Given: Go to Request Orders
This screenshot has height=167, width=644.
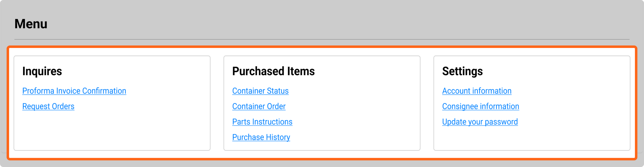Looking at the screenshot, I should pos(48,106).
